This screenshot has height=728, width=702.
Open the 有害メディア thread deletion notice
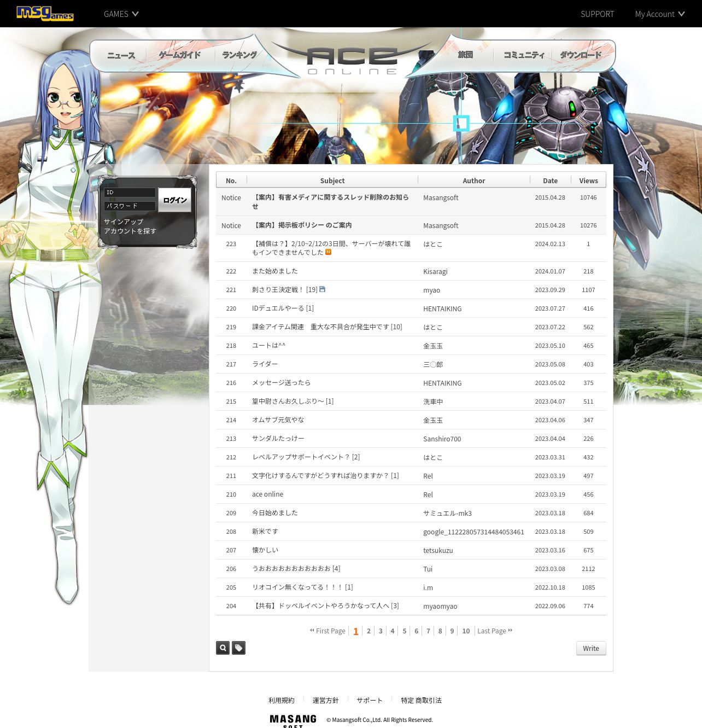coord(330,202)
